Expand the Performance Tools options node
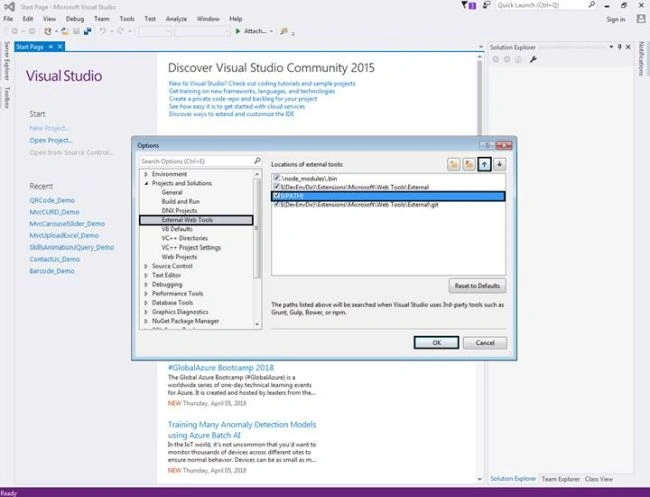Viewport: 650px width, 497px height. coord(146,293)
